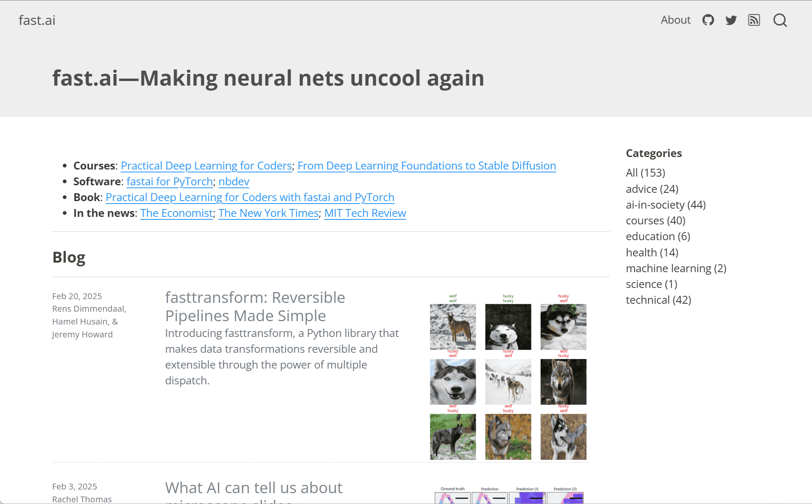Click the search magnifier icon

(x=780, y=20)
